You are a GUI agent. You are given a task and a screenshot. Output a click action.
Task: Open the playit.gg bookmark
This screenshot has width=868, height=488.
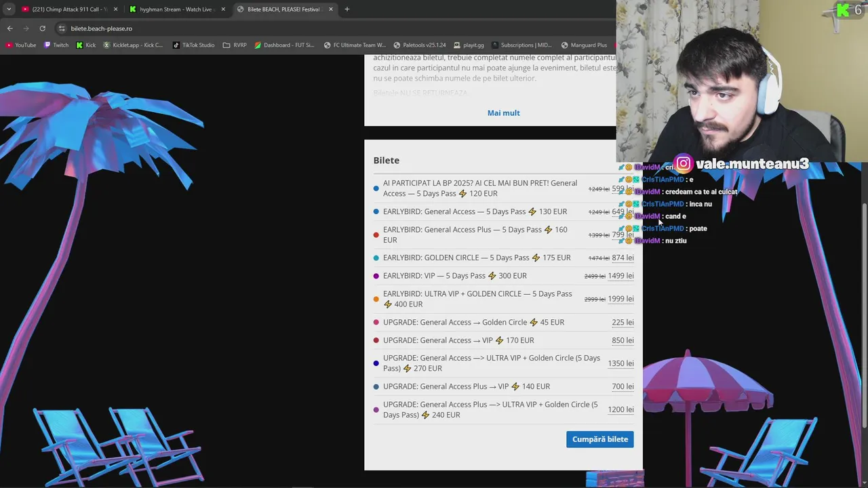tap(469, 45)
